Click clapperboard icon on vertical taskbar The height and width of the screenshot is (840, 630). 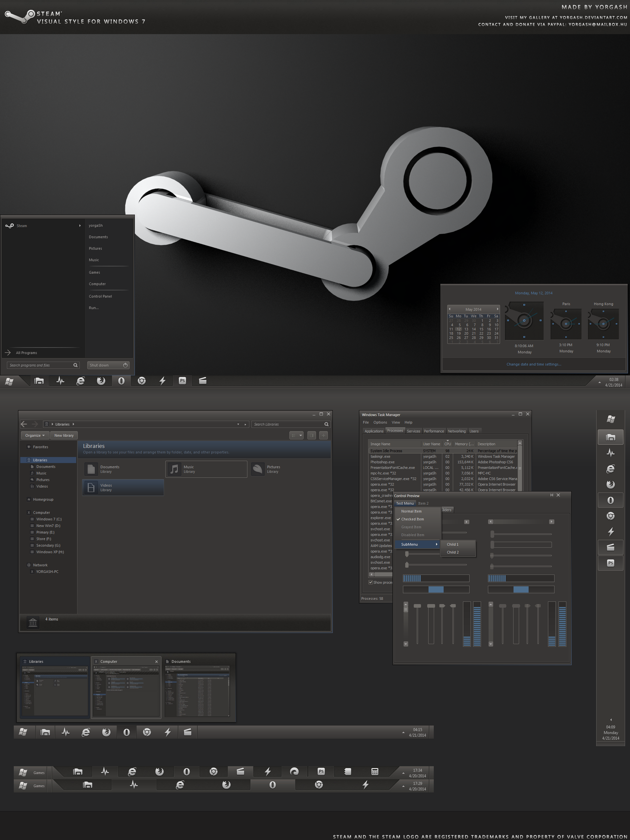point(610,547)
